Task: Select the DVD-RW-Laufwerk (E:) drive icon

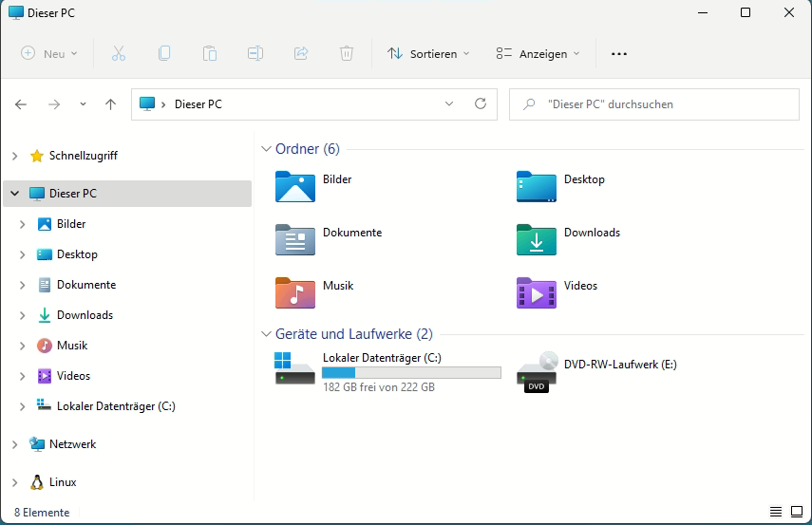Action: point(537,372)
